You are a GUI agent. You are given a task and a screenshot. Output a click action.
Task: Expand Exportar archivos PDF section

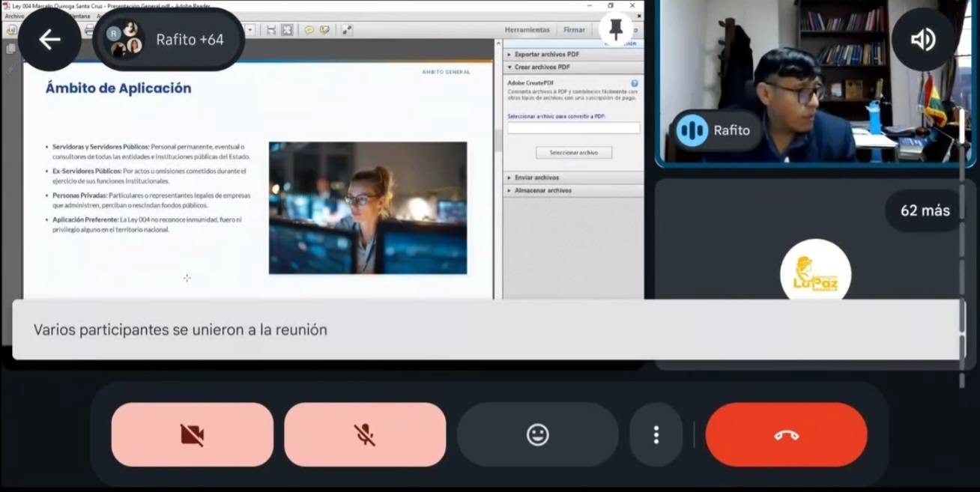573,55
